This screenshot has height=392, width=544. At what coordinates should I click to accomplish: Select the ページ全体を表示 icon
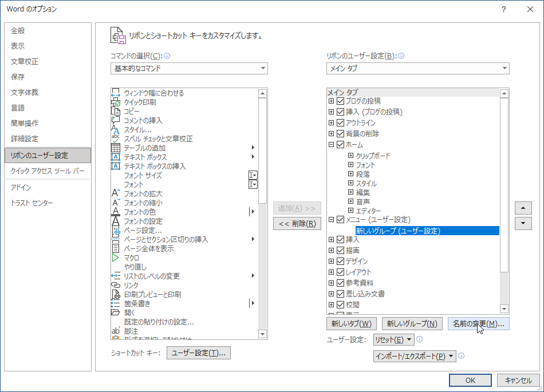116,248
